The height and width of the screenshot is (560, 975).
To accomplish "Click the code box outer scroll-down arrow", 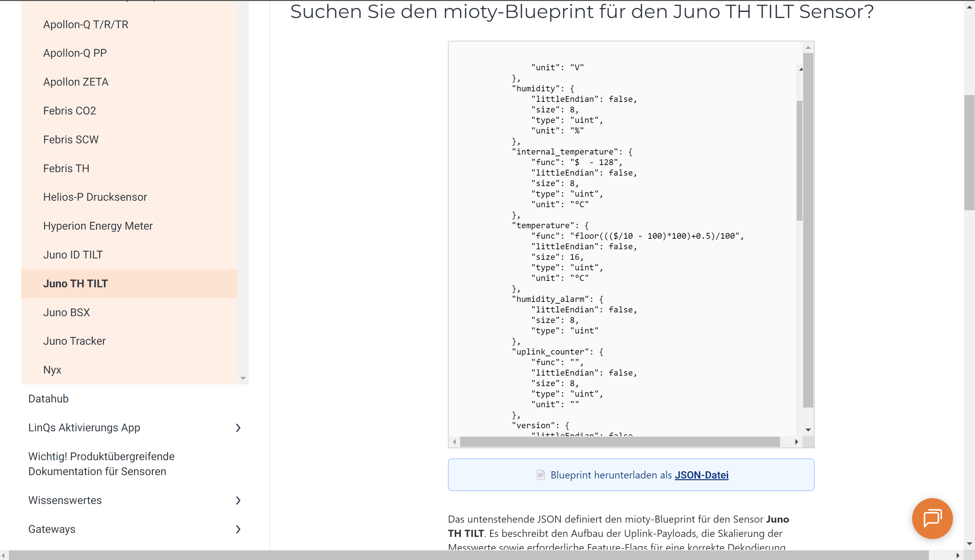I will [x=808, y=430].
